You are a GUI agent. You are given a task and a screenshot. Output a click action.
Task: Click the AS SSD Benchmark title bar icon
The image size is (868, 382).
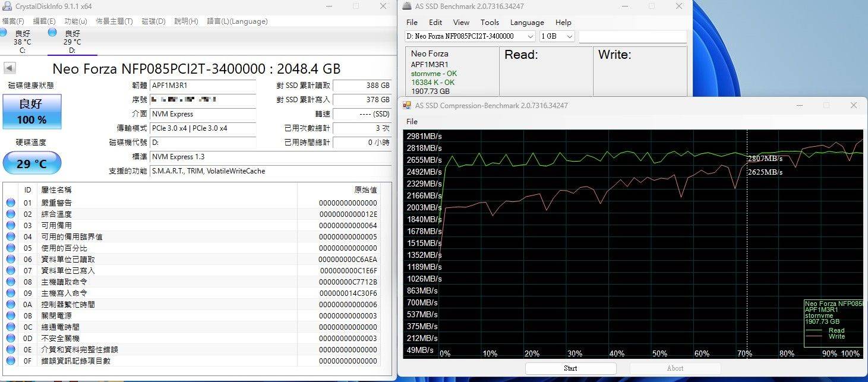click(407, 6)
